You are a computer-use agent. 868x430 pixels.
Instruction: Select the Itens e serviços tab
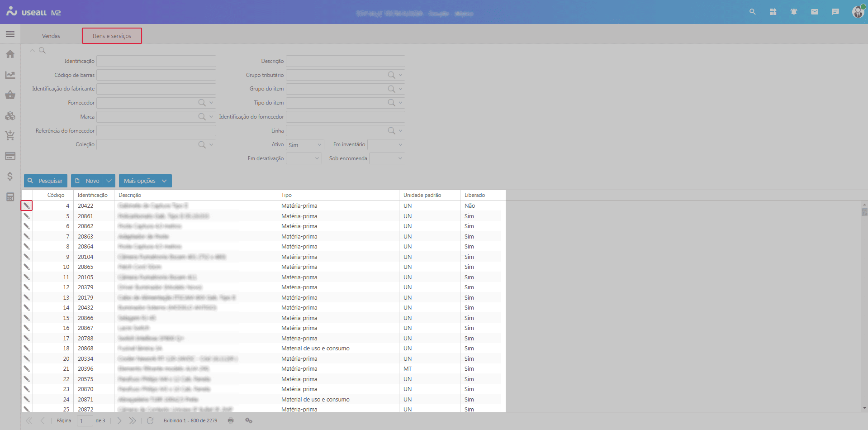pyautogui.click(x=112, y=36)
